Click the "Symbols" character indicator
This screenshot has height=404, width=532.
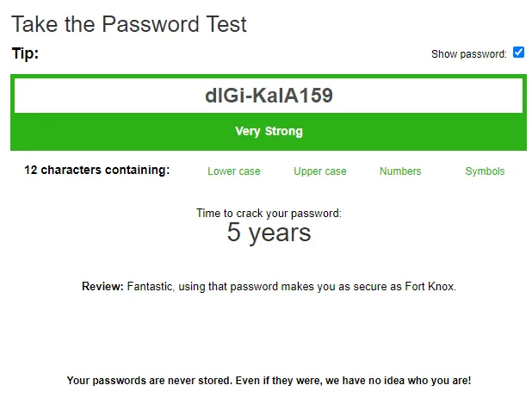pos(485,171)
